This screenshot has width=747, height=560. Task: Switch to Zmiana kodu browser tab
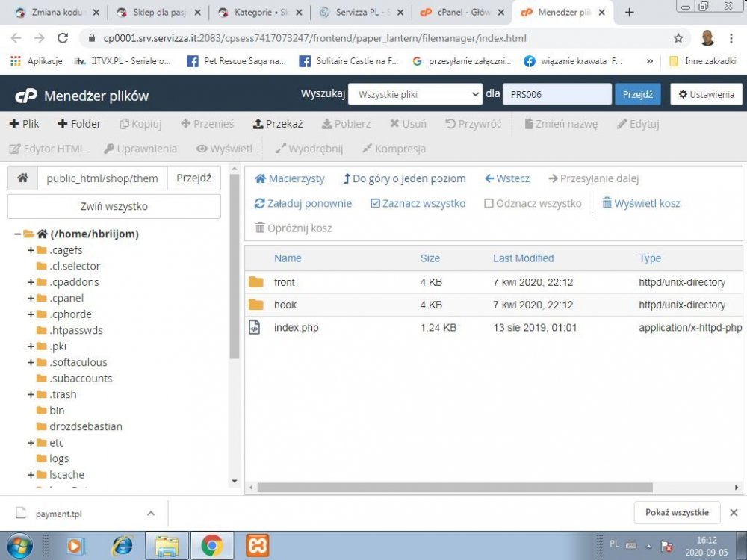click(x=58, y=13)
